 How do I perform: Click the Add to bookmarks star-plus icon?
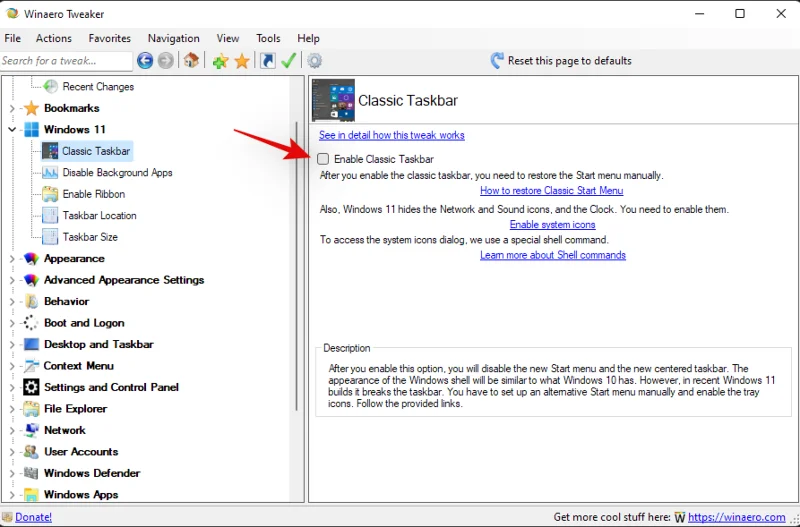coord(220,61)
